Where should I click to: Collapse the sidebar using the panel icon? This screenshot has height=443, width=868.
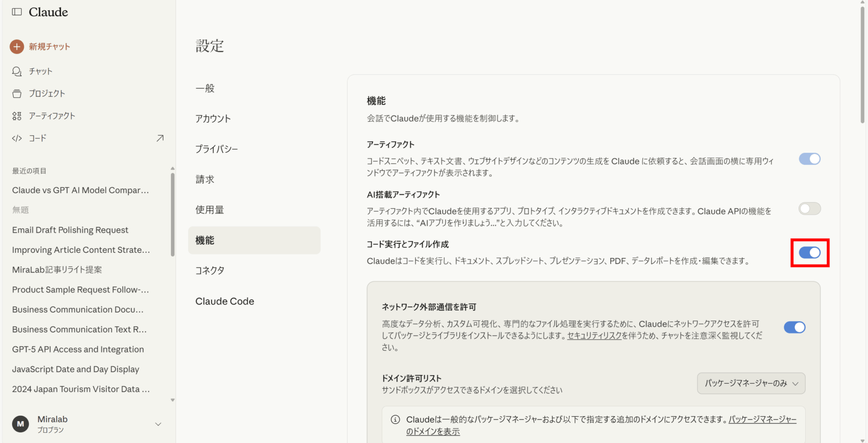[17, 12]
